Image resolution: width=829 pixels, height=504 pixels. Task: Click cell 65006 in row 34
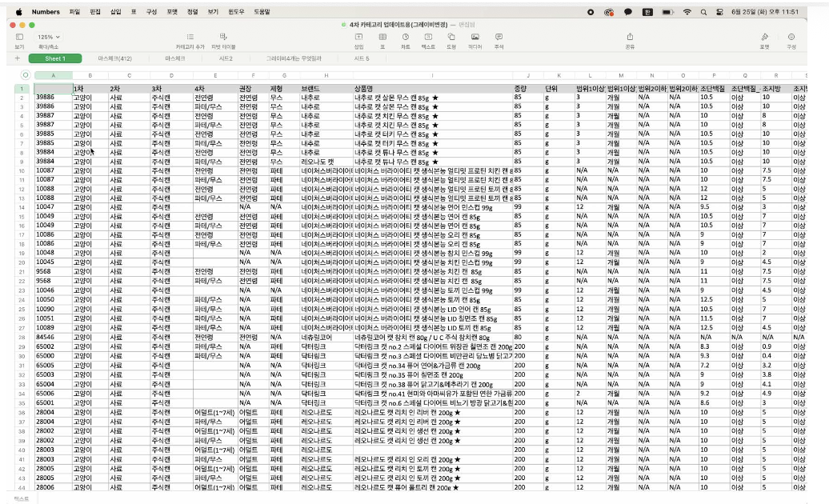pyautogui.click(x=53, y=394)
